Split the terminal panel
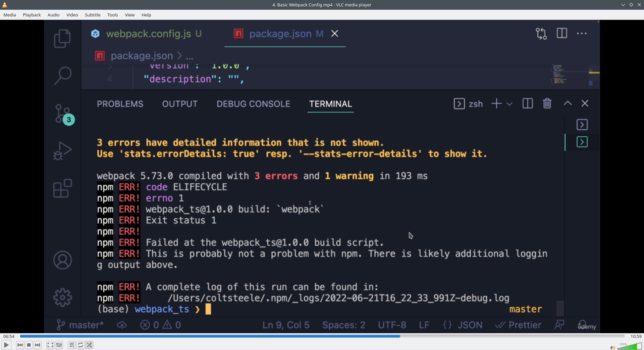644x350 pixels. [x=528, y=103]
